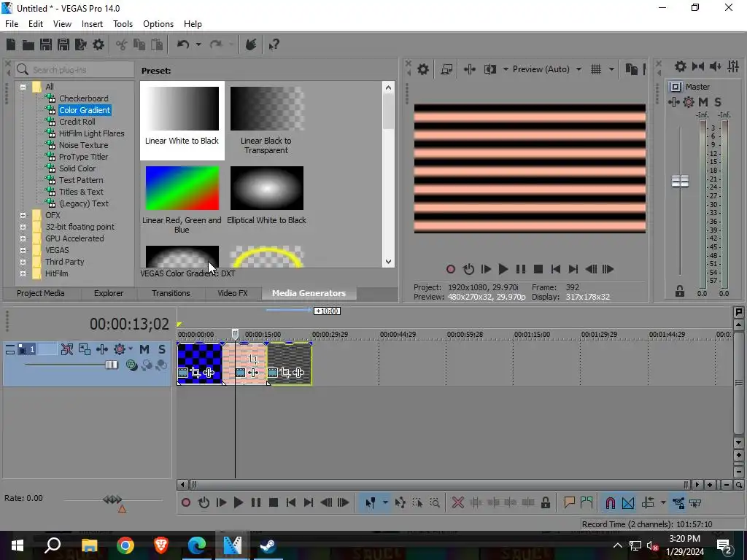Toggle preview overlays grid icon
The image size is (747, 560).
596,69
